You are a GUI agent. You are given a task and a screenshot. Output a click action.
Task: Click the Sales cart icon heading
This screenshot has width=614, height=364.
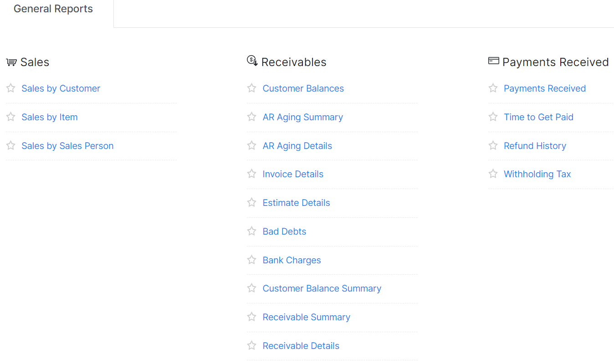pyautogui.click(x=11, y=62)
